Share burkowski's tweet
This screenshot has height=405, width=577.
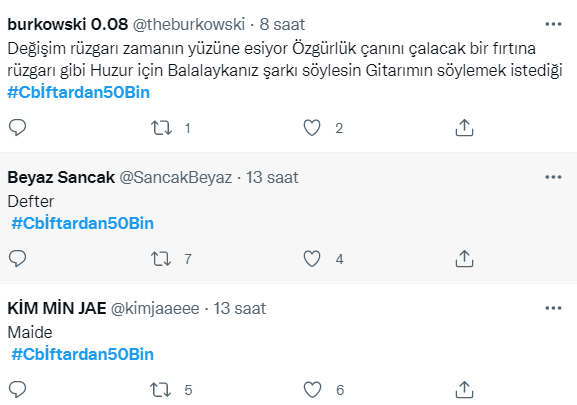464,128
